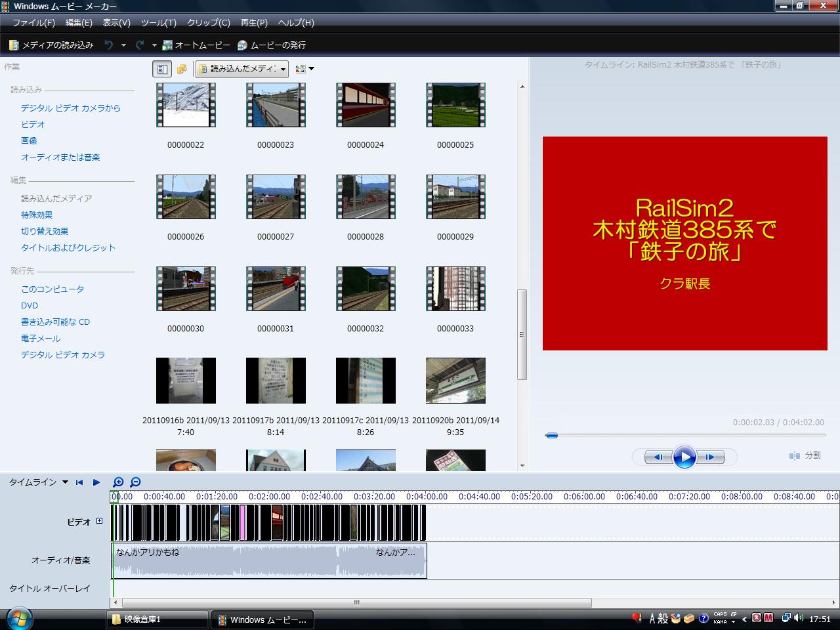Screen dimensions: 840x630
Task: Click the 0:04:00.00 mark on timeline ruler
Action: coord(427,497)
